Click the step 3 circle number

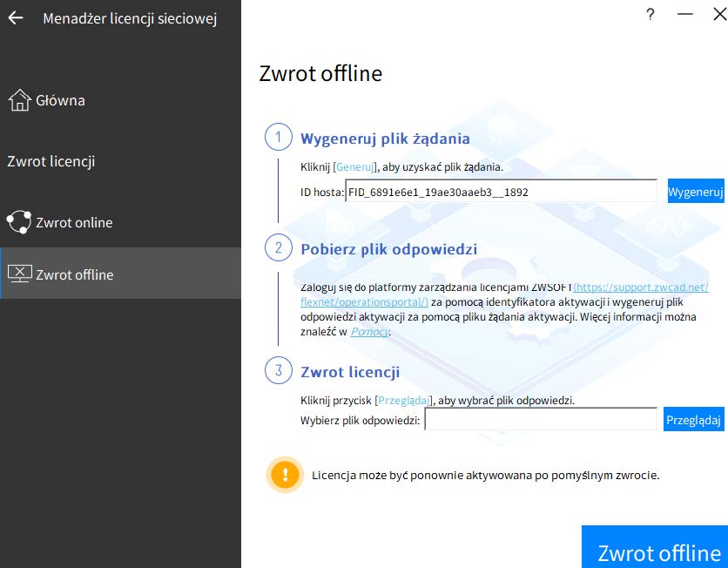click(279, 371)
